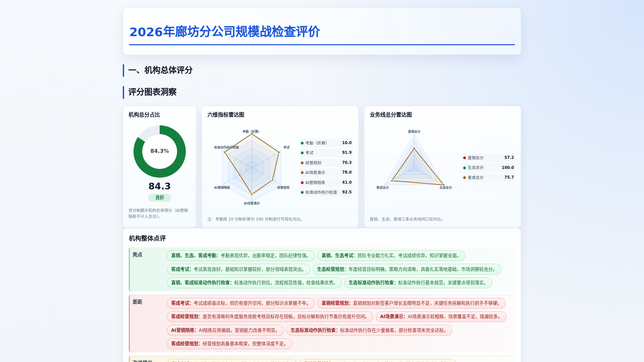Click the note 直销、生态、客成三条业务线同口径对比

tap(407, 219)
